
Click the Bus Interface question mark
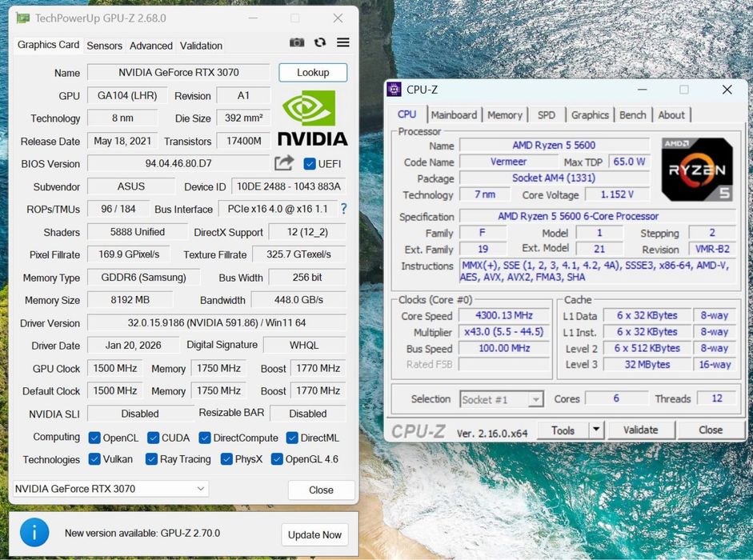coord(343,209)
